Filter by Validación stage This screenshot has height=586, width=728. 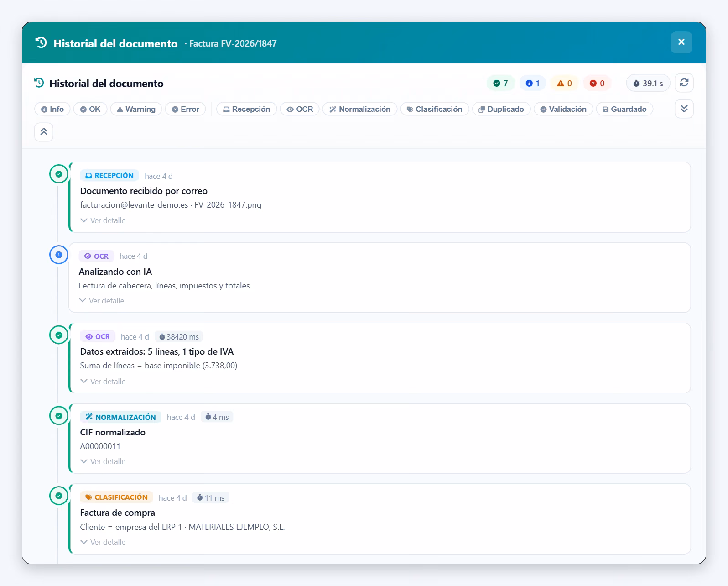click(x=563, y=109)
